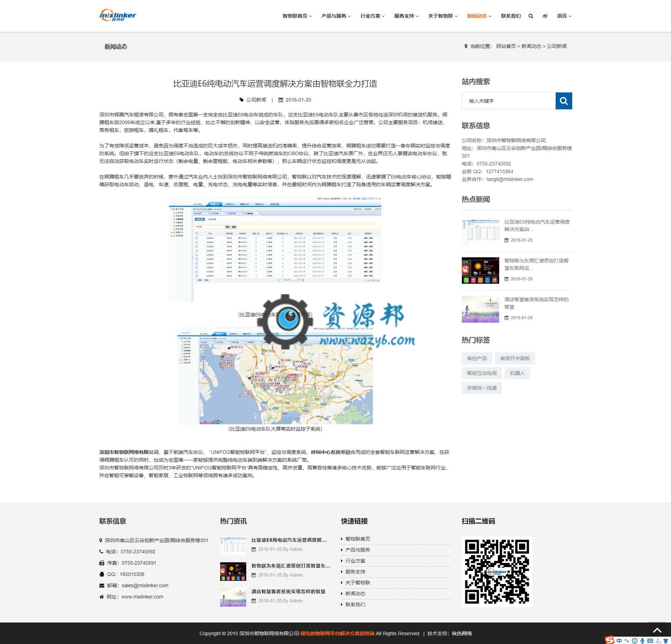Image resolution: width=671 pixels, height=644 pixels.
Task: Click the Sogou skin shirt icon
Action: pyautogui.click(x=666, y=640)
